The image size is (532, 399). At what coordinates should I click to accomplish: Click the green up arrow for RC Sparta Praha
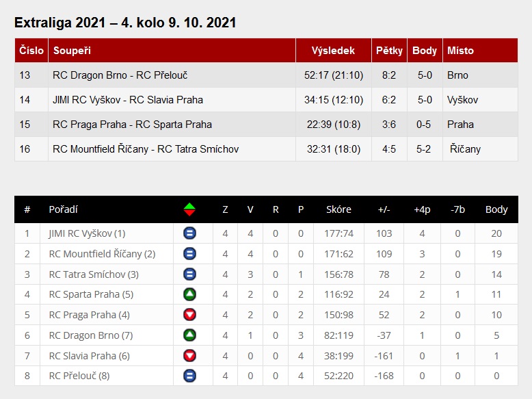pos(189,294)
